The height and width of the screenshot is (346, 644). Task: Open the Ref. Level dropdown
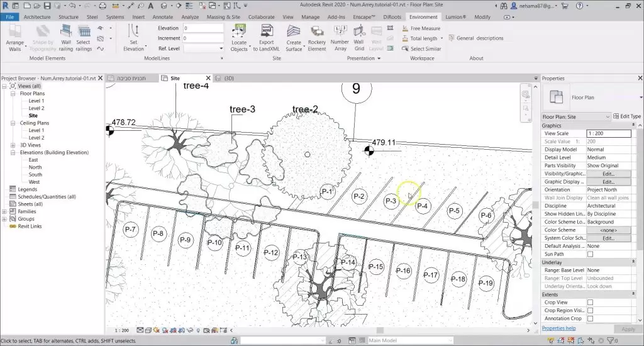pyautogui.click(x=203, y=48)
